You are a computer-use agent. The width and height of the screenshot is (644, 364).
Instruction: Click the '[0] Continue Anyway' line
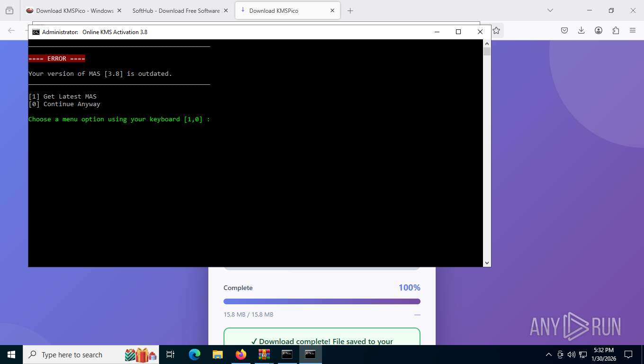(x=64, y=104)
